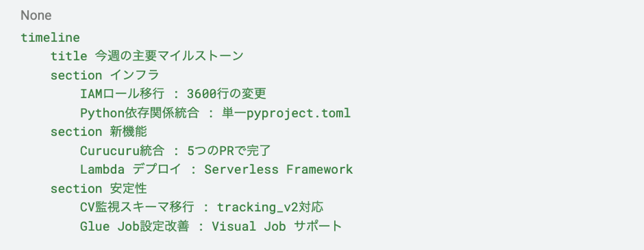Click the "section 新機能" line

pyautogui.click(x=98, y=132)
